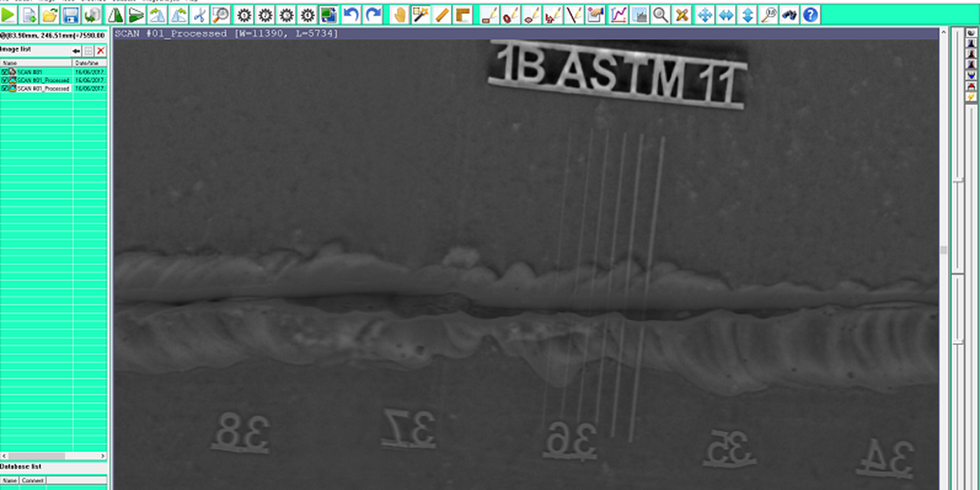Select the hand pan tool

[x=400, y=14]
